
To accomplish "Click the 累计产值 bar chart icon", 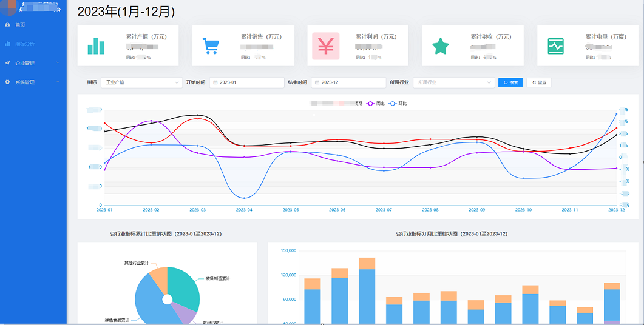I will point(96,46).
